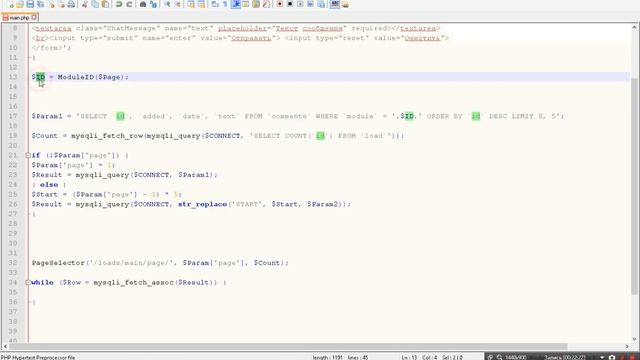Copy selection using toolbar Copy icon
The height and width of the screenshot is (360, 640).
click(95, 4)
